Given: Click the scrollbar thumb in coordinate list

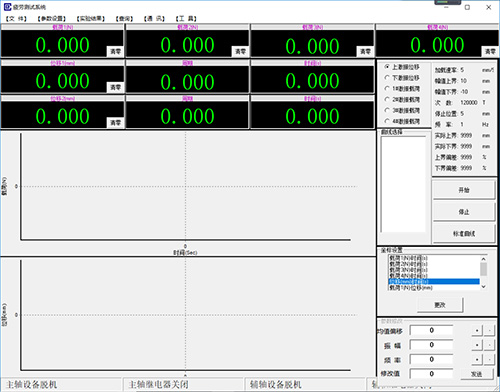Looking at the screenshot, I should 484,269.
